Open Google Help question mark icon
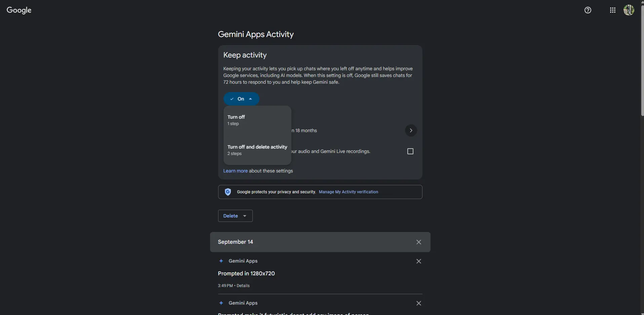 [x=588, y=10]
